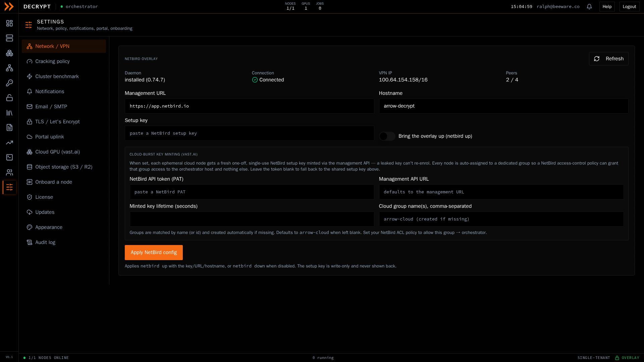Open the stacked cubes icon in sidebar
The width and height of the screenshot is (644, 362).
9,53
